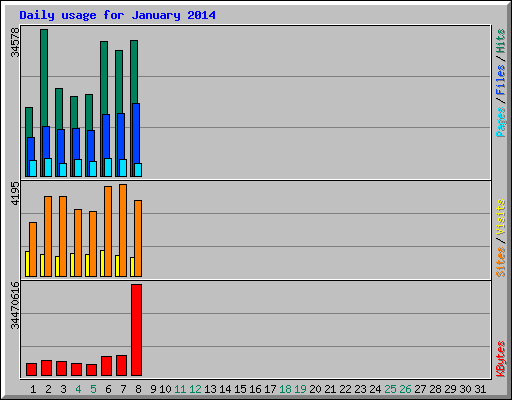The width and height of the screenshot is (512, 400).
Task: Click day label '30' on the x-axis
Action: pos(465,389)
